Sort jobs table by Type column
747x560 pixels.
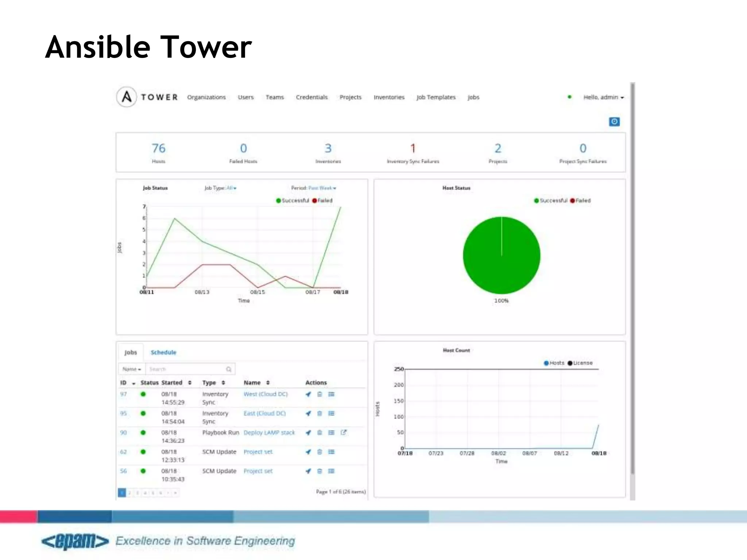214,383
